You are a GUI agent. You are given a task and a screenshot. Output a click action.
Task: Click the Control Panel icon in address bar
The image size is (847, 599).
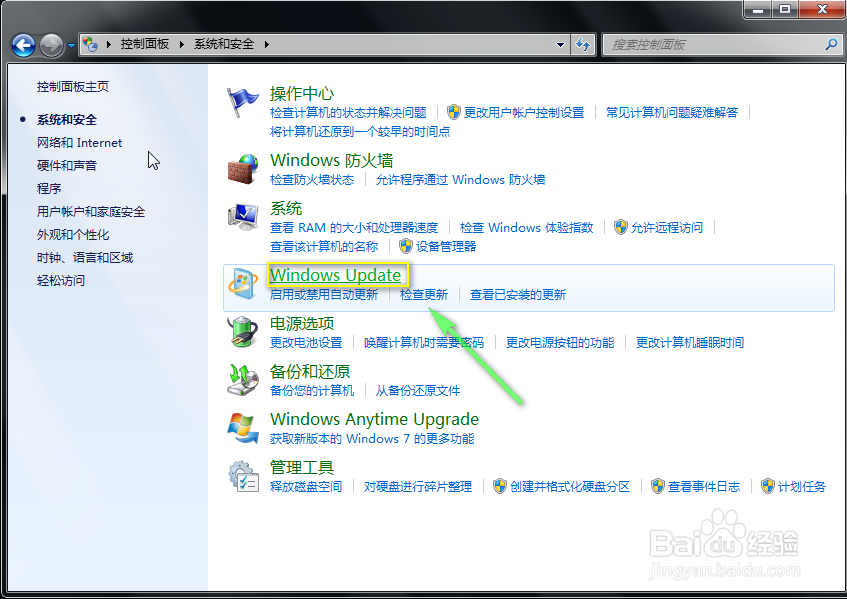click(91, 44)
